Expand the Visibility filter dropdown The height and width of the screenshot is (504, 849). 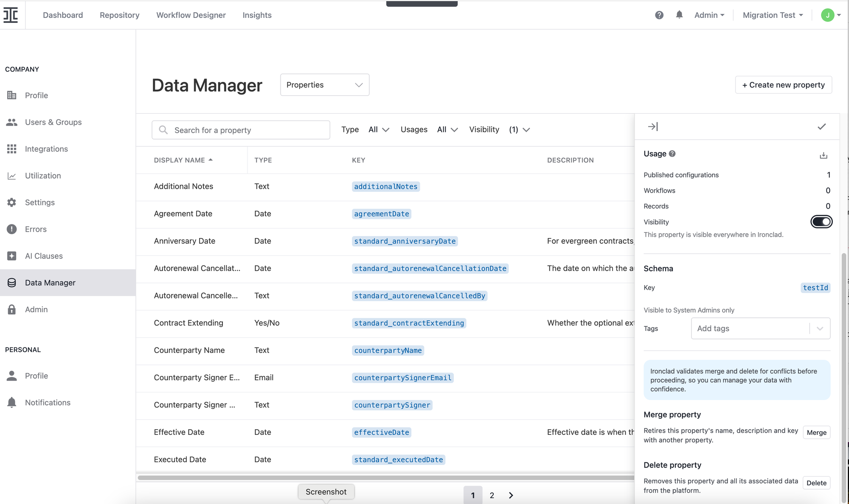click(520, 129)
